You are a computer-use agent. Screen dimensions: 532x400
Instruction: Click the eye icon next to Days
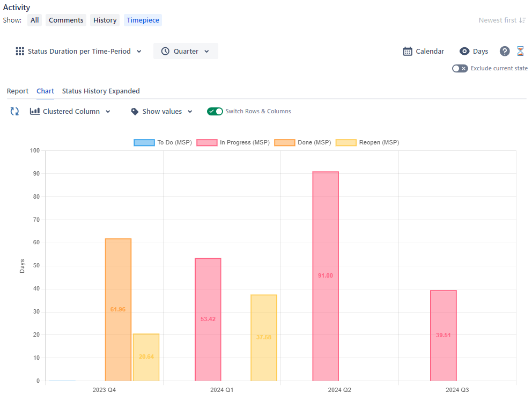464,51
